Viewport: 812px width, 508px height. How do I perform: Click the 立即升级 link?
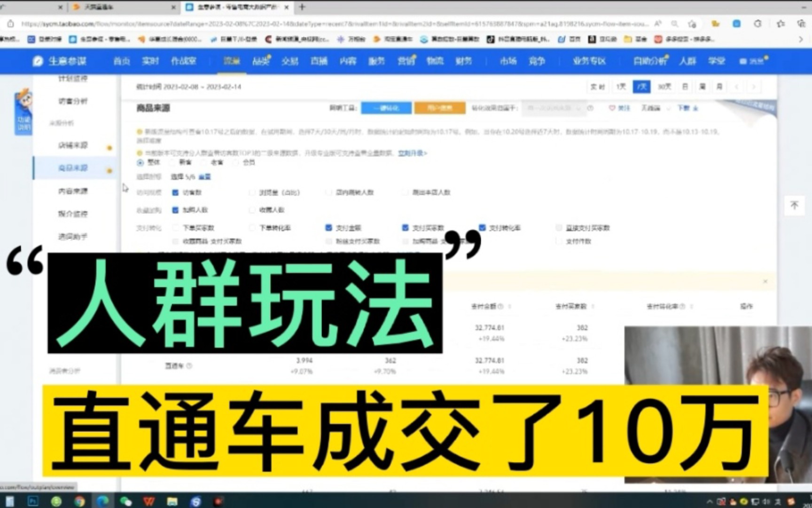click(412, 153)
